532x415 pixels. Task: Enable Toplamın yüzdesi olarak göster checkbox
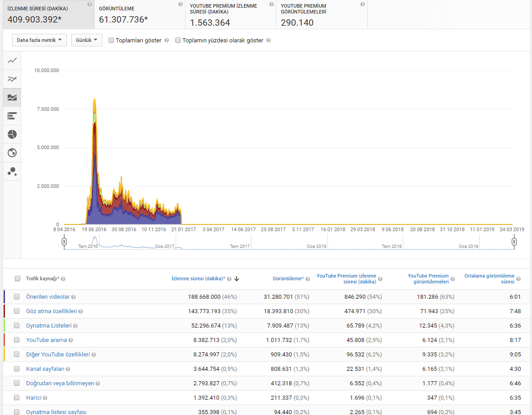click(x=178, y=40)
